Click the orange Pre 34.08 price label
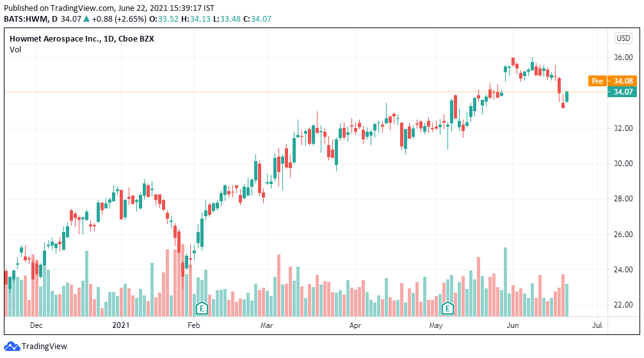 (x=613, y=81)
